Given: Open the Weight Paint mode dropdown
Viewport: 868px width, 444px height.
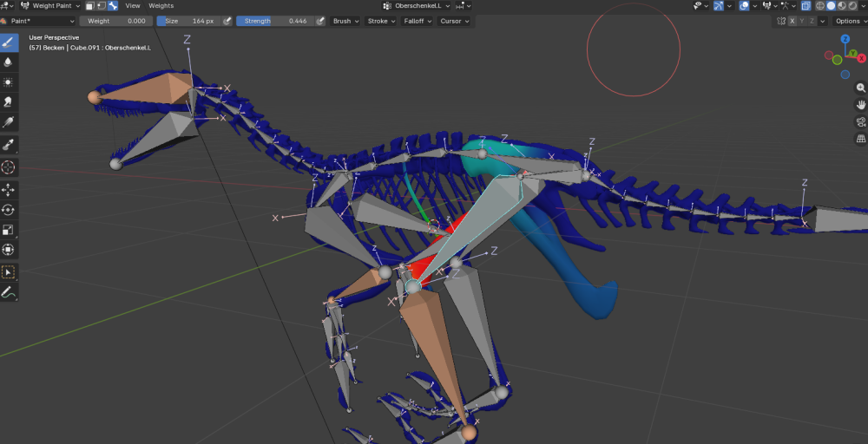Looking at the screenshot, I should 50,5.
